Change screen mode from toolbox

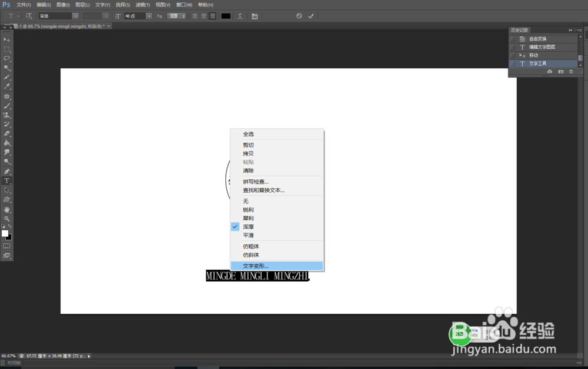(x=6, y=256)
